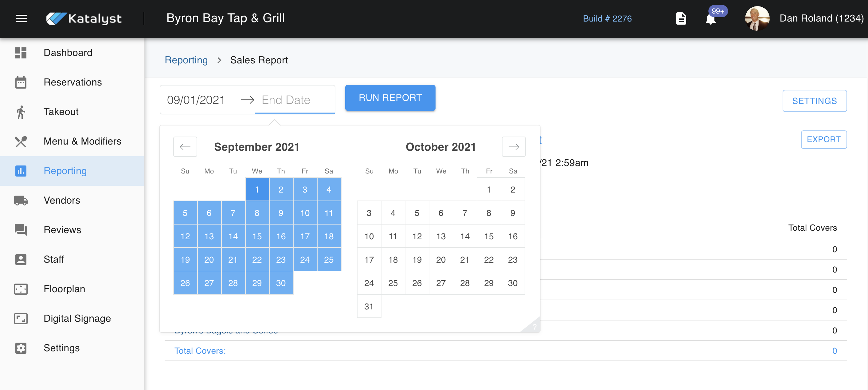The image size is (868, 390).
Task: Click Reporting breadcrumb link
Action: coord(186,60)
